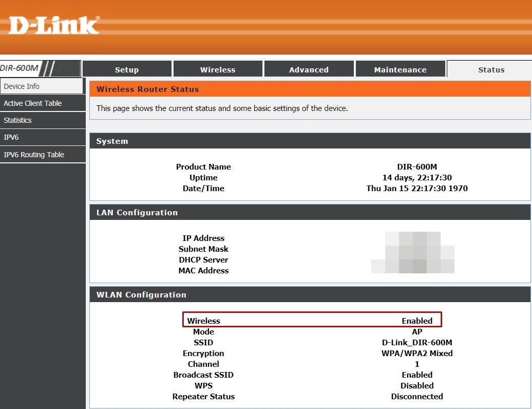532x409 pixels.
Task: Click the Encryption label
Action: (x=203, y=354)
